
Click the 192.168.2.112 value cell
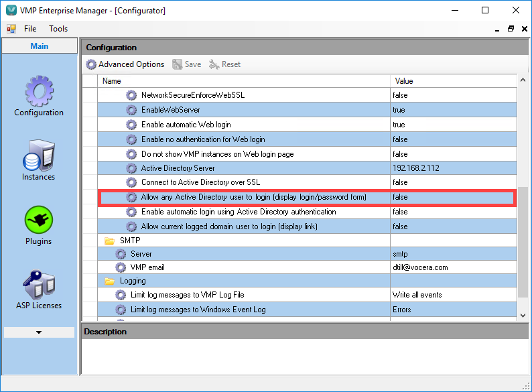pos(454,168)
